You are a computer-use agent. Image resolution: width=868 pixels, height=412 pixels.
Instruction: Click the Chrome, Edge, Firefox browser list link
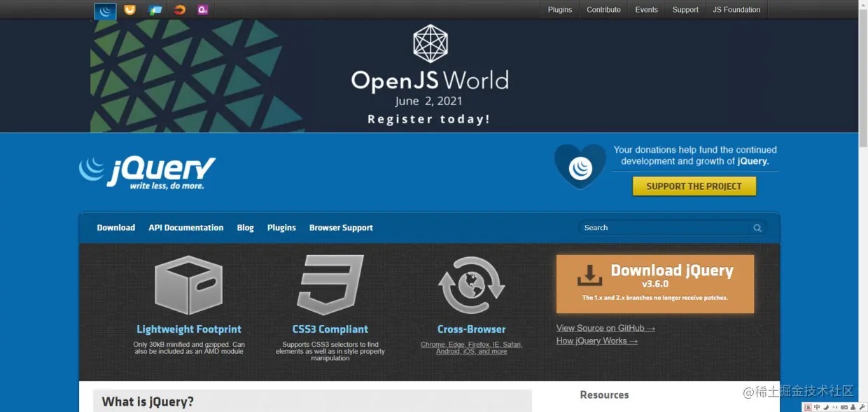pyautogui.click(x=472, y=348)
